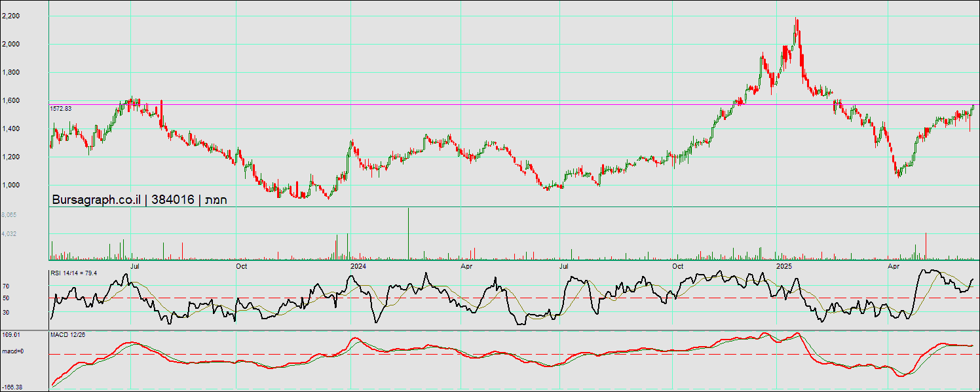
Task: Click the 8,065 volume axis label
Action: click(x=9, y=215)
